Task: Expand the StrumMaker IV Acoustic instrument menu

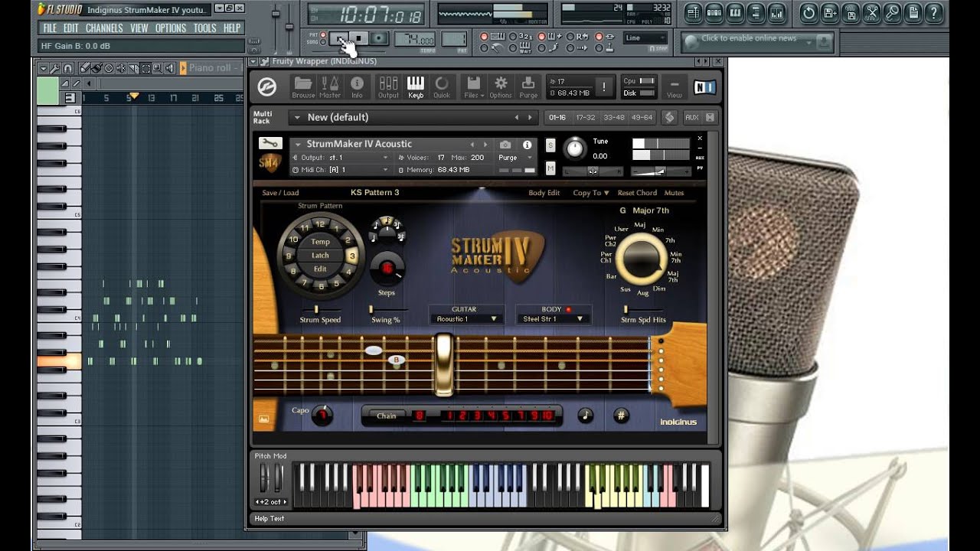Action: tap(298, 144)
